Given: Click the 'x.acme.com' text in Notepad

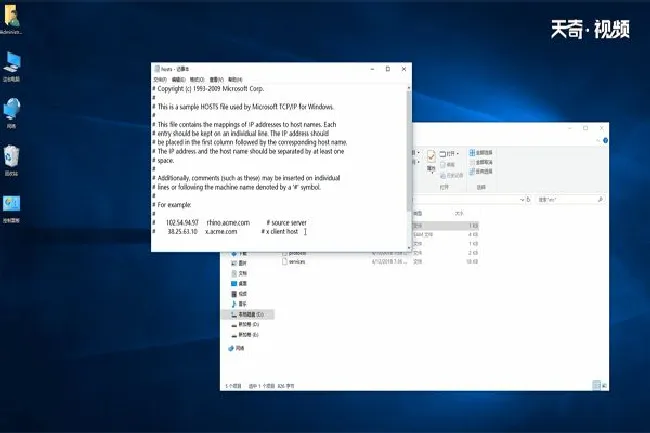Looking at the screenshot, I should coord(221,232).
